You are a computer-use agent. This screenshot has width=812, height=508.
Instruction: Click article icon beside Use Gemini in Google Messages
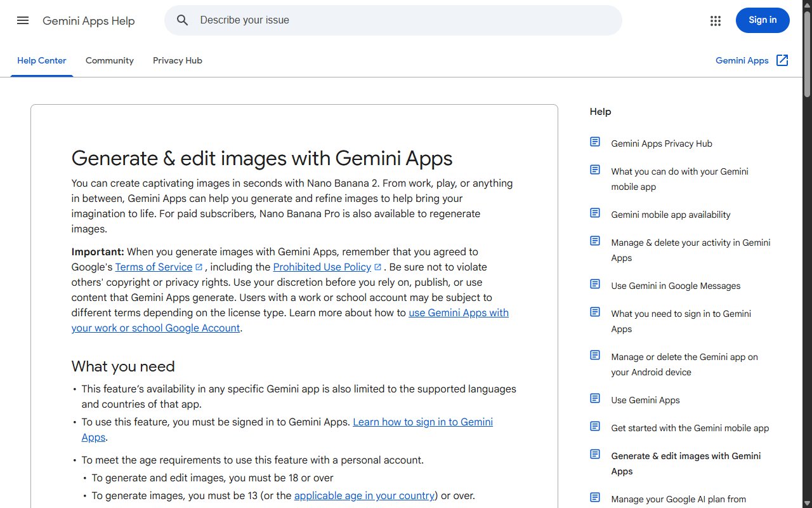pyautogui.click(x=595, y=284)
